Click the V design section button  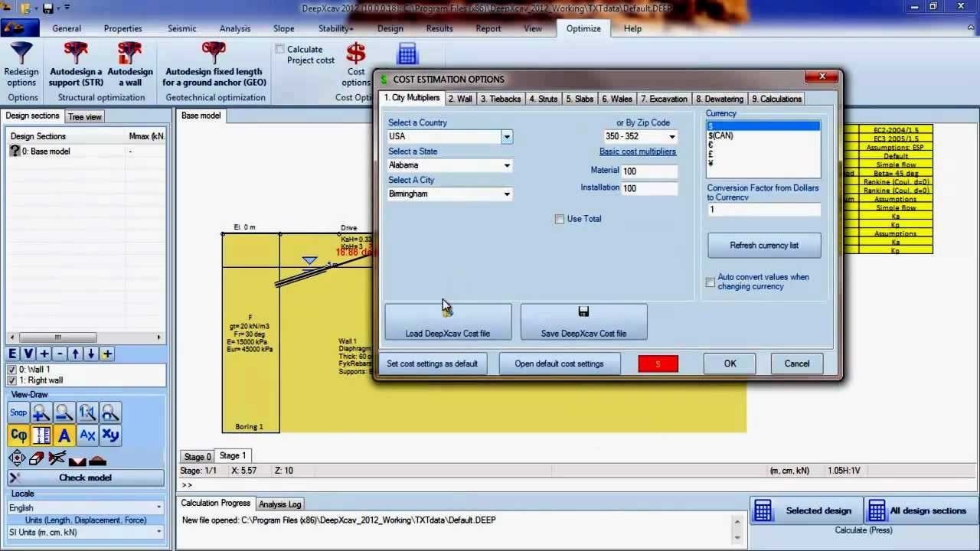tap(28, 354)
